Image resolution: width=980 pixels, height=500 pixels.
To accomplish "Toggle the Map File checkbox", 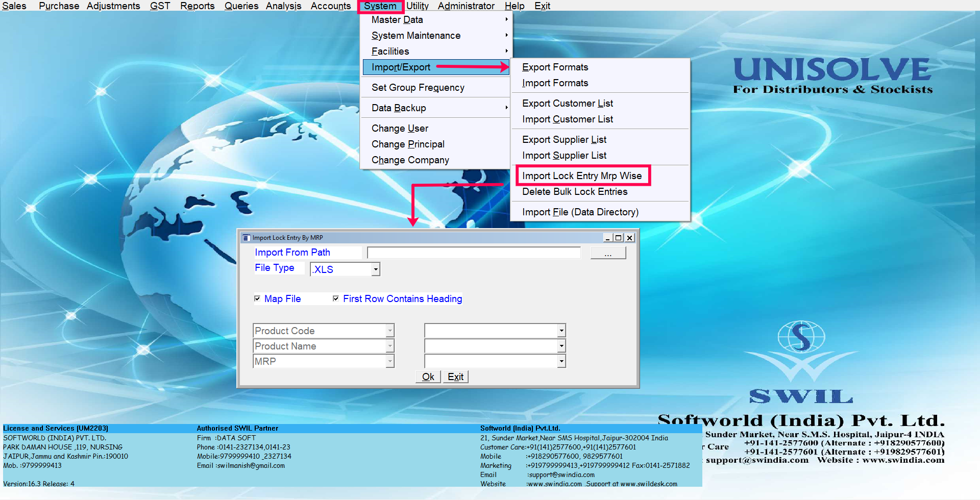I will pos(257,298).
